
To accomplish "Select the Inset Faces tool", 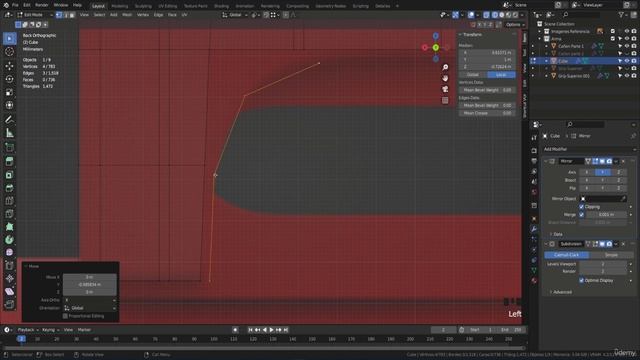I will point(9,175).
